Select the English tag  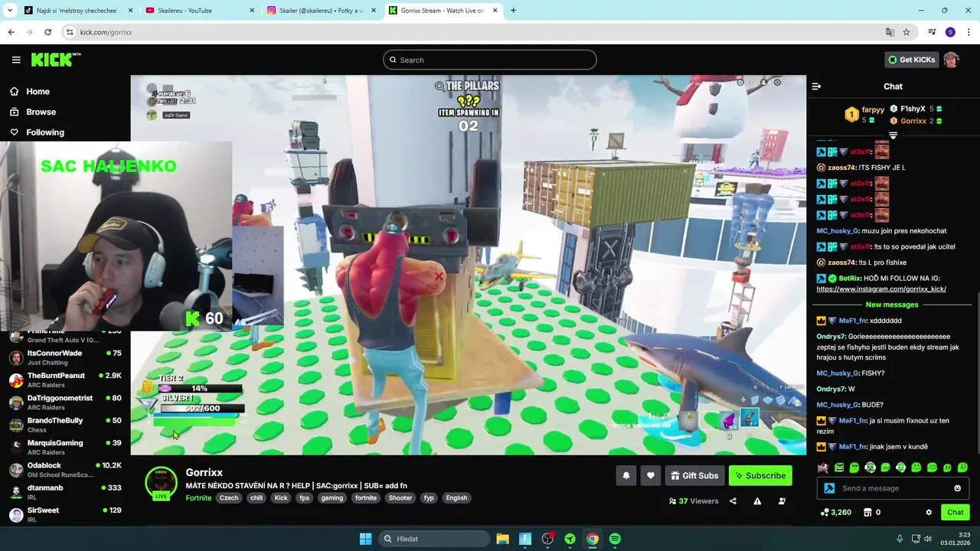[456, 497]
